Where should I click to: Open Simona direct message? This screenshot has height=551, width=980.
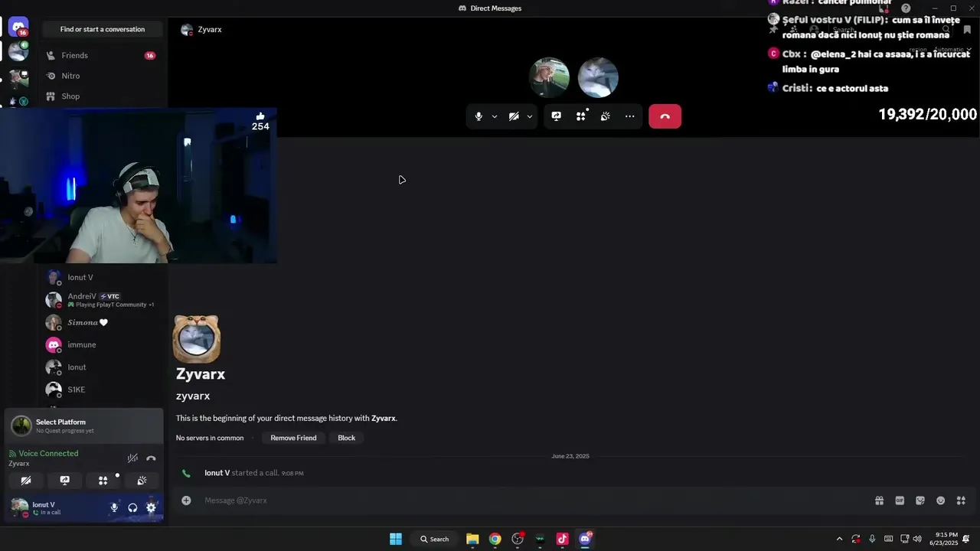(x=102, y=322)
